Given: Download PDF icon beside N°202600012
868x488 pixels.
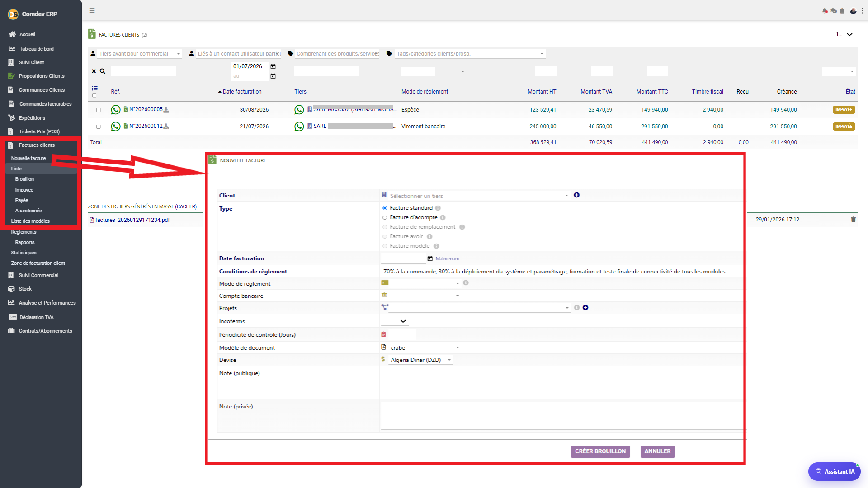Looking at the screenshot, I should pyautogui.click(x=166, y=127).
